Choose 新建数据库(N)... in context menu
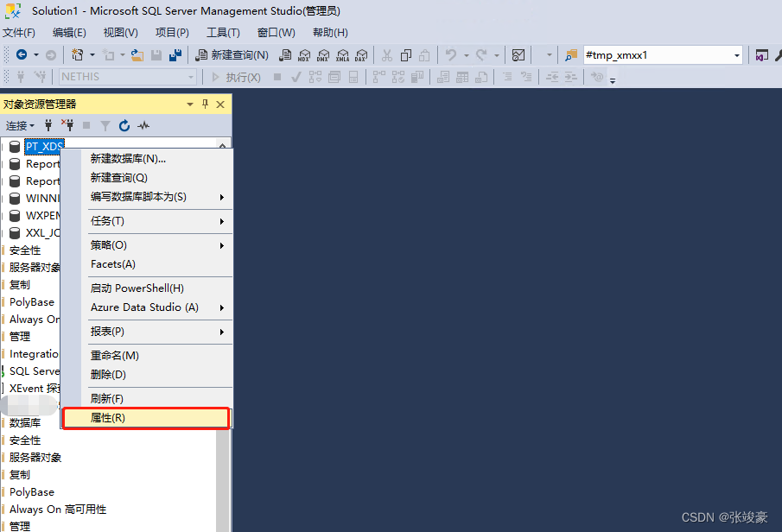The image size is (782, 532). (128, 159)
